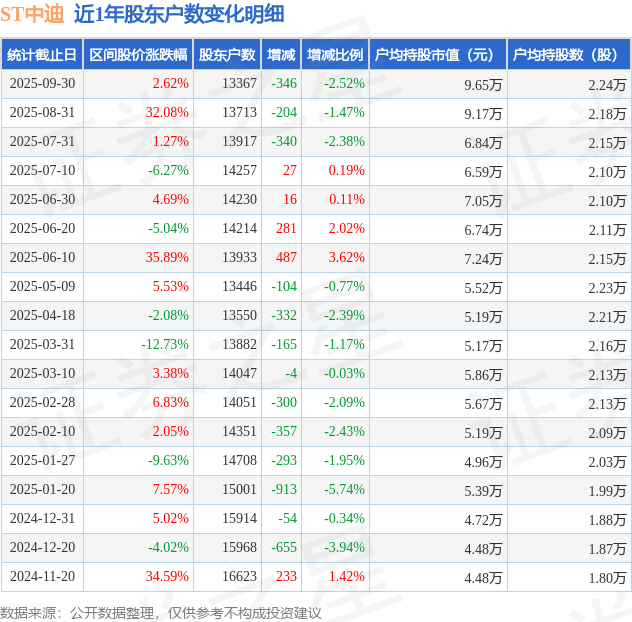Click shareholder count 14257
The width and height of the screenshot is (632, 622).
[239, 171]
